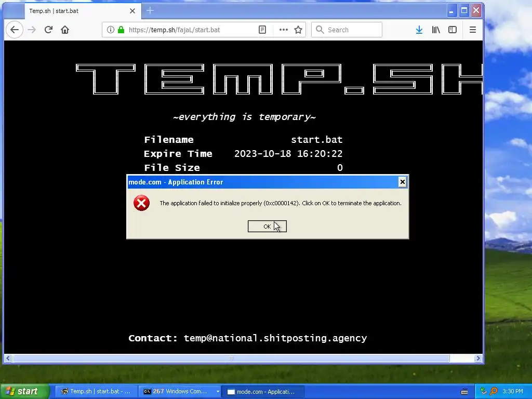Open the page actions three-dot menu
The image size is (532, 399).
point(283,30)
